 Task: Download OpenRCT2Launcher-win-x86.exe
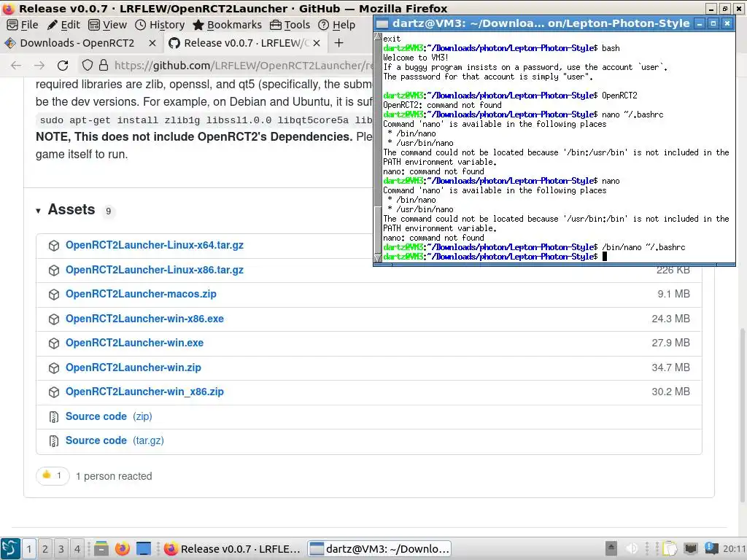[144, 319]
